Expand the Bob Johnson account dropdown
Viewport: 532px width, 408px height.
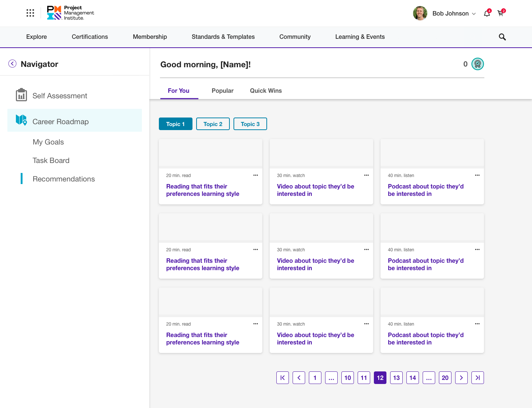pos(474,14)
